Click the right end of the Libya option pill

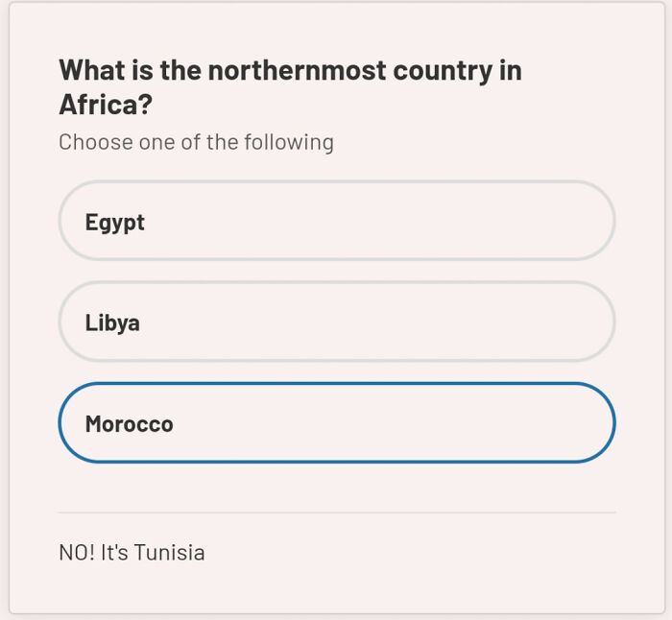[x=586, y=322]
